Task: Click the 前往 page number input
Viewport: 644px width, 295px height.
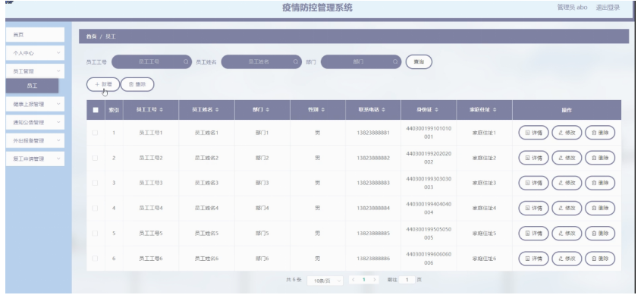Action: [x=407, y=280]
